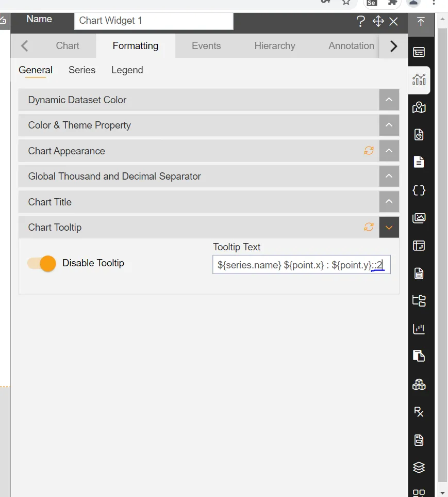The image size is (448, 497).
Task: Open the folder hierarchy tree icon
Action: [x=419, y=300]
